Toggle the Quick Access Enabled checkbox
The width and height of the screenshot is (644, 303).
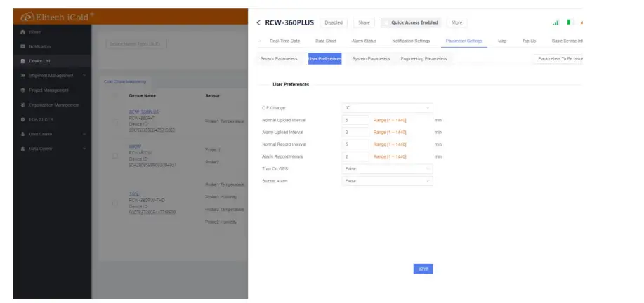tap(386, 22)
